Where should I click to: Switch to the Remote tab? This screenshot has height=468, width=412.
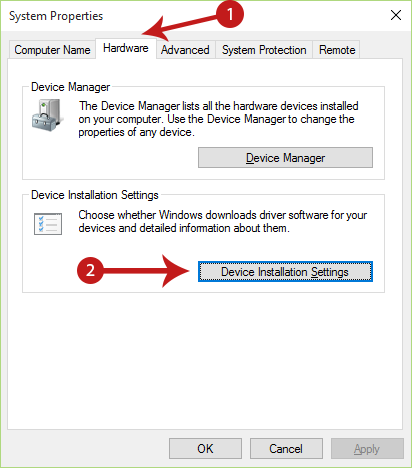pos(337,50)
